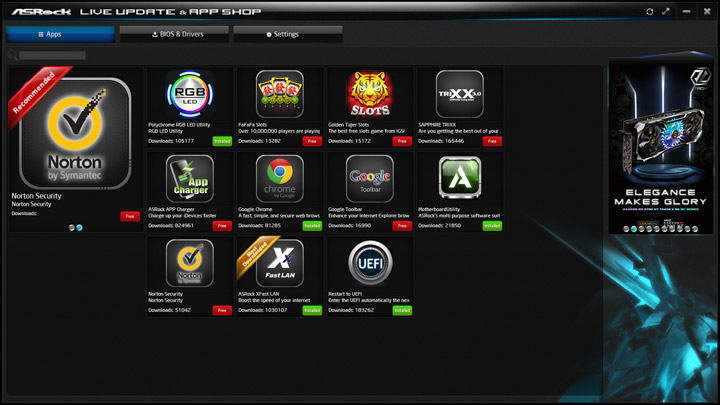Select last dot of graphics card ad
Screen dimensions: 720x405
pos(695,229)
